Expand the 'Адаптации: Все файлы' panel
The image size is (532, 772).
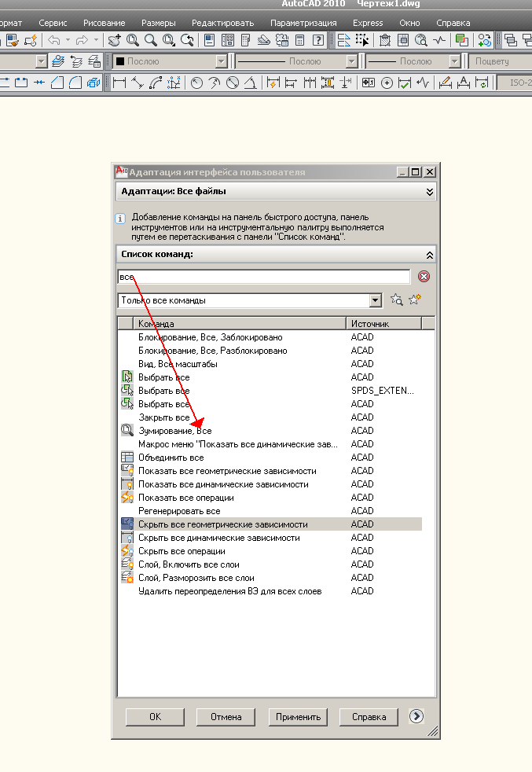click(x=430, y=192)
